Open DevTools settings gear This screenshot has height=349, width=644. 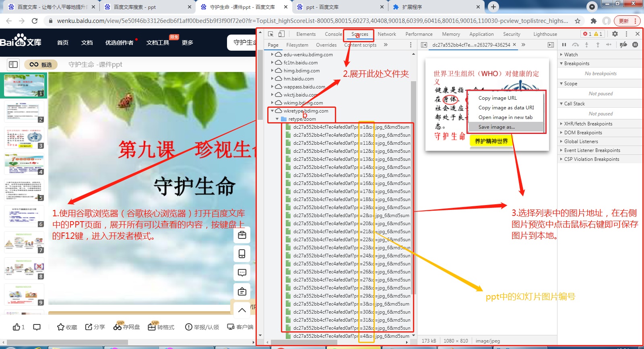pos(615,34)
